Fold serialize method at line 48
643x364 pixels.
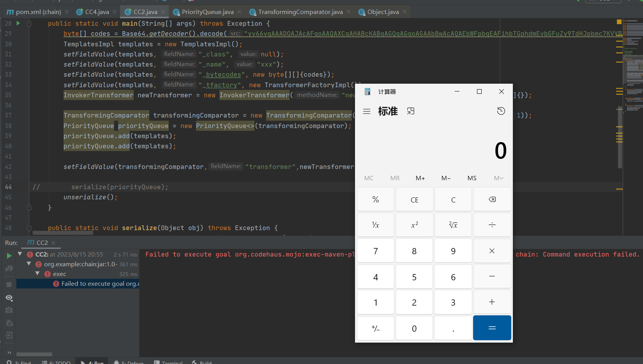[29, 228]
